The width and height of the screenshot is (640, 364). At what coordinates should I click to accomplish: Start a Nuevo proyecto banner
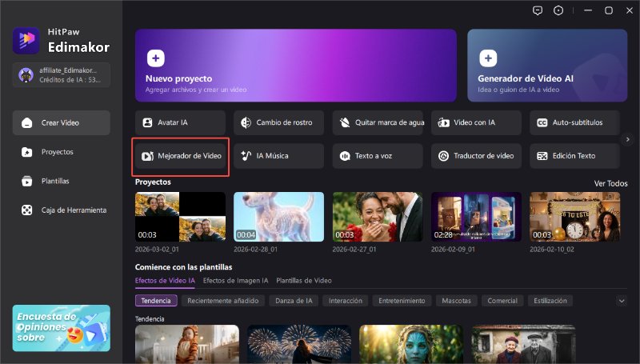pyautogui.click(x=295, y=66)
